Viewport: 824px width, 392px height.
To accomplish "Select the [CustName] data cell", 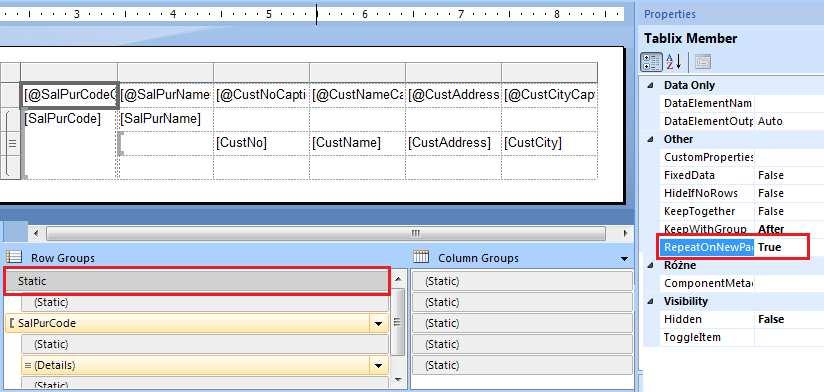I will tap(357, 143).
